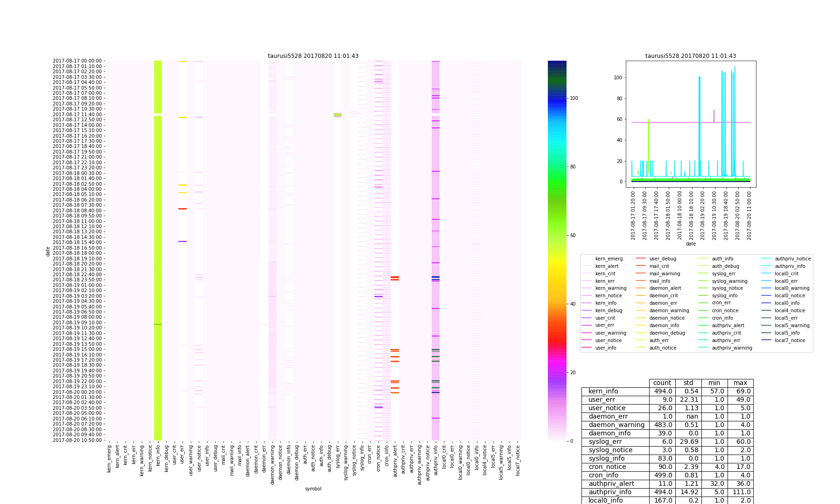Click the bright green kern_info heatmap column

pyautogui.click(x=158, y=233)
